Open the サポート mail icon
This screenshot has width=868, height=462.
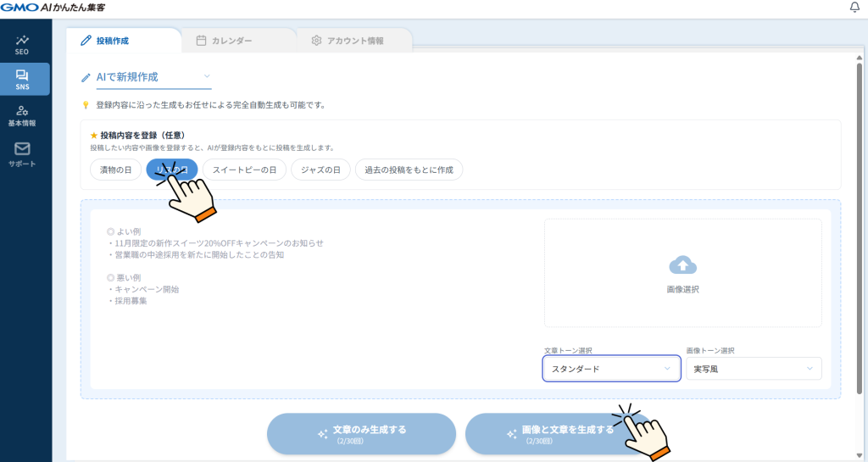(22, 153)
